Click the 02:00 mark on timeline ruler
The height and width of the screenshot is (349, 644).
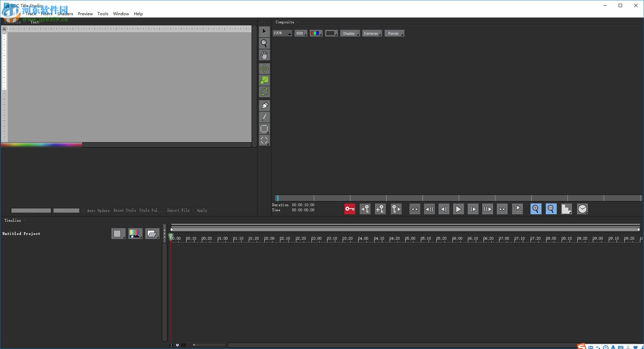(270, 239)
